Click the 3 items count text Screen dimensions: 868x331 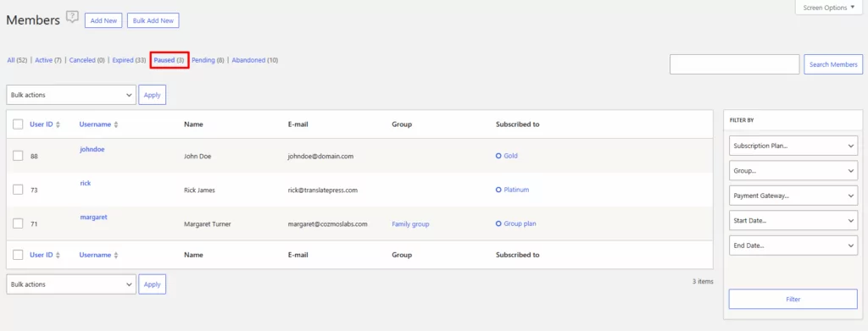[x=703, y=281]
